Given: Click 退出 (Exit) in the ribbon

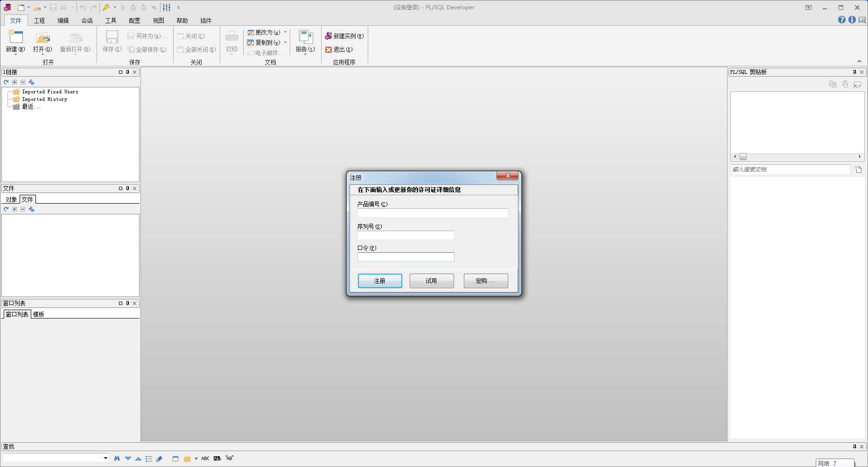Looking at the screenshot, I should coord(339,50).
